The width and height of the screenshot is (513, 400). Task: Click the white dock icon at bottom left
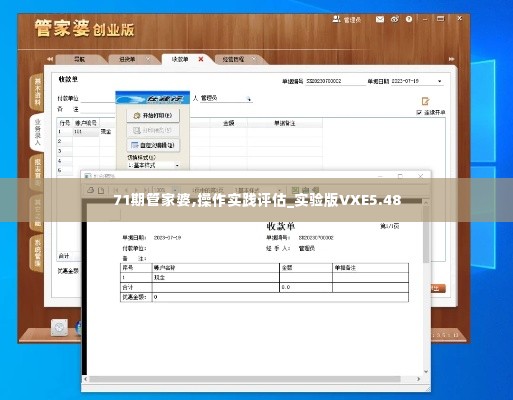(59, 327)
